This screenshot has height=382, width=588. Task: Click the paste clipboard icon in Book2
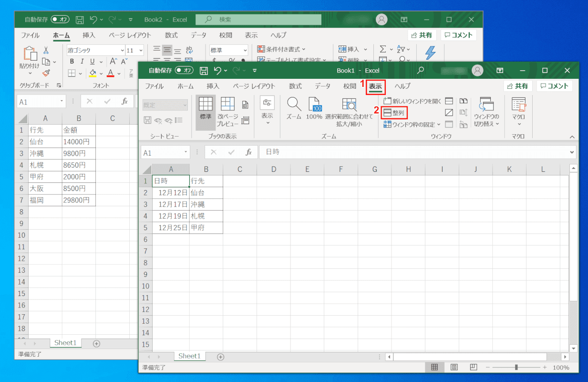tap(30, 54)
